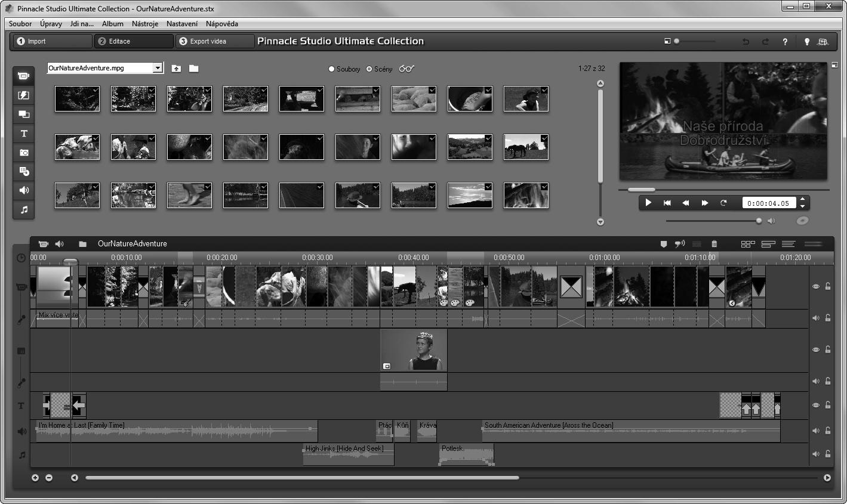Delete the selected clip with trash icon
Image resolution: width=847 pixels, height=504 pixels.
point(714,244)
